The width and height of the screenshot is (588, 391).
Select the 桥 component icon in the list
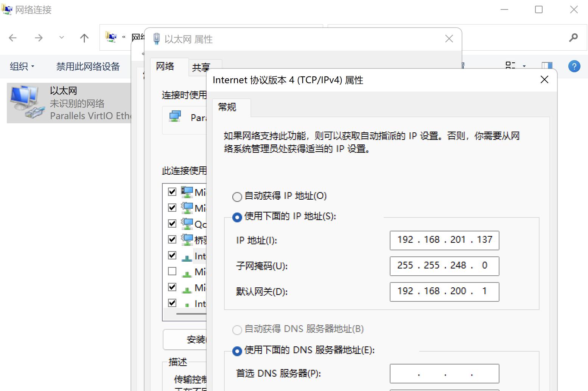pos(187,240)
